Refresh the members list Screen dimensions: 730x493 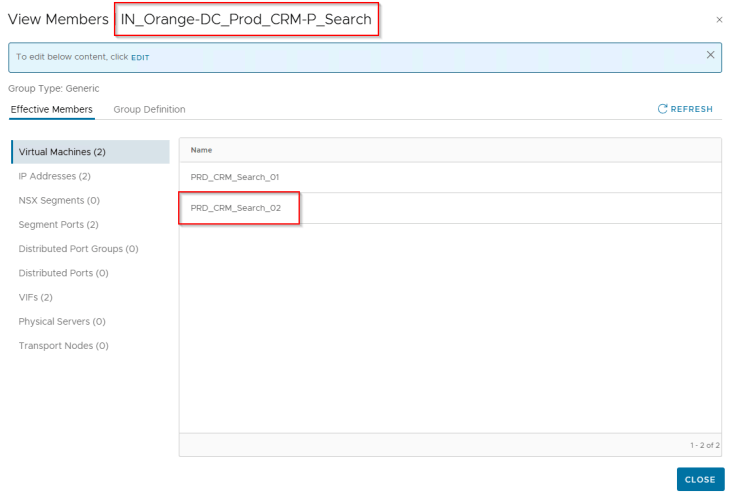[x=685, y=109]
